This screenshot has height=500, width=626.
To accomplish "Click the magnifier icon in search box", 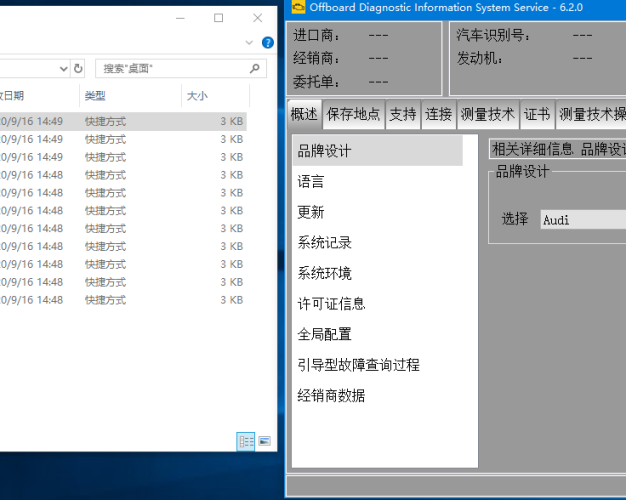I will [x=255, y=69].
